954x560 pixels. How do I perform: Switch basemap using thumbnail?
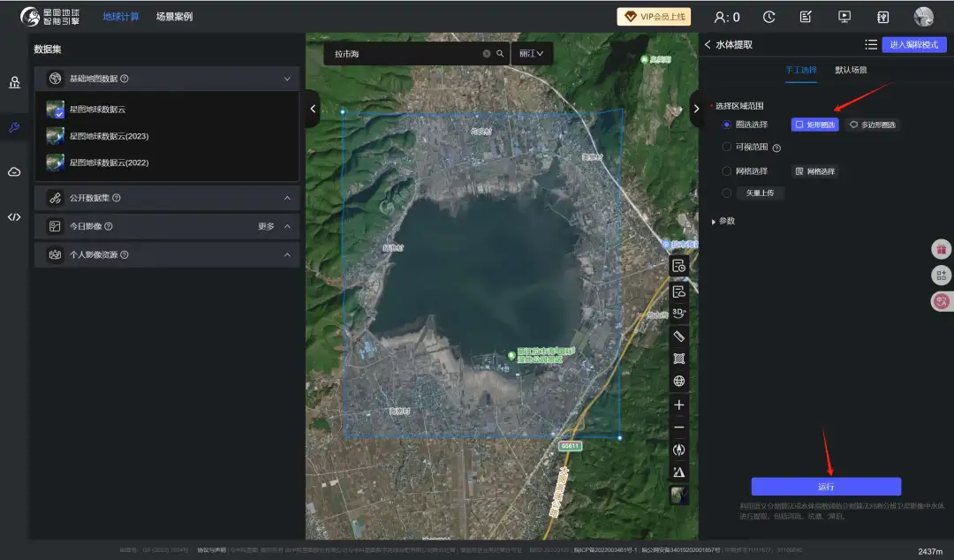[679, 495]
